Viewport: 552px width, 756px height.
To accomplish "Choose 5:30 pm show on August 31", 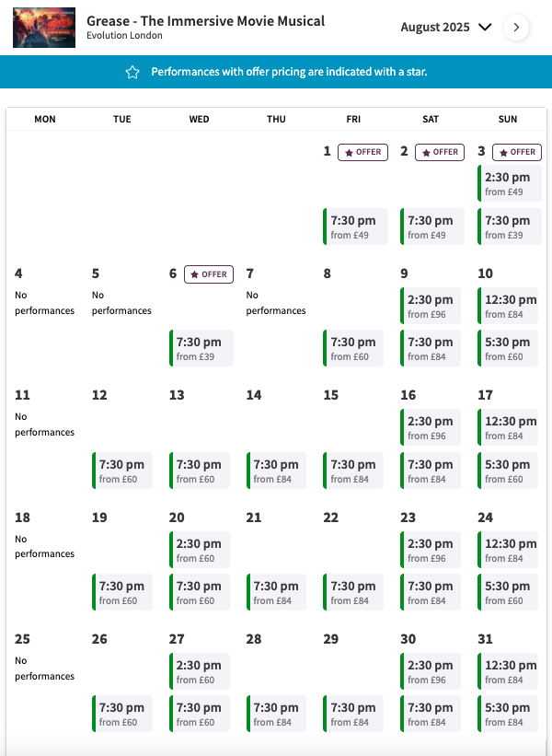I will [x=508, y=714].
